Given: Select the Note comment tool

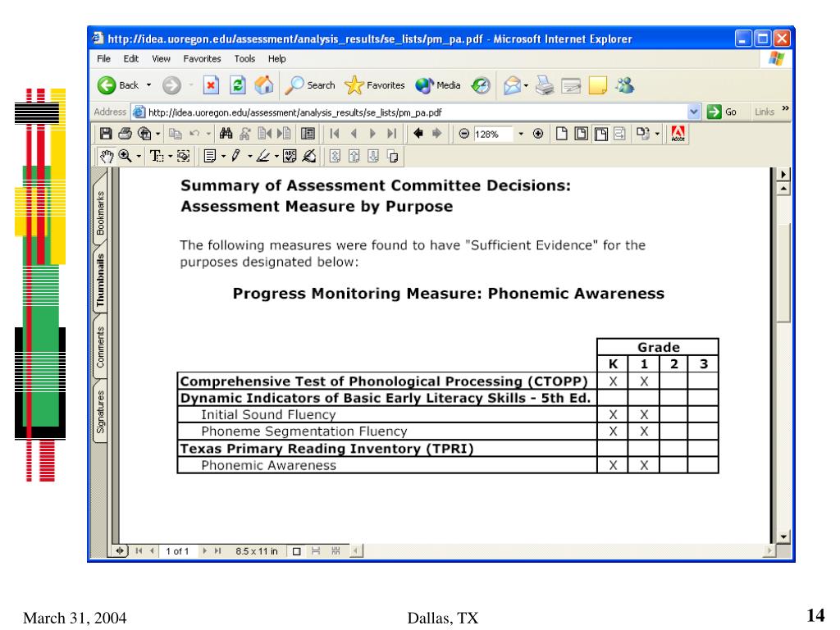Looking at the screenshot, I should coord(210,156).
